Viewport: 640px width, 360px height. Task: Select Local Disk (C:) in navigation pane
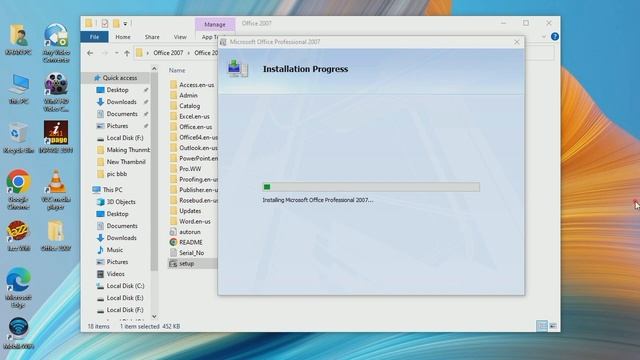120,286
